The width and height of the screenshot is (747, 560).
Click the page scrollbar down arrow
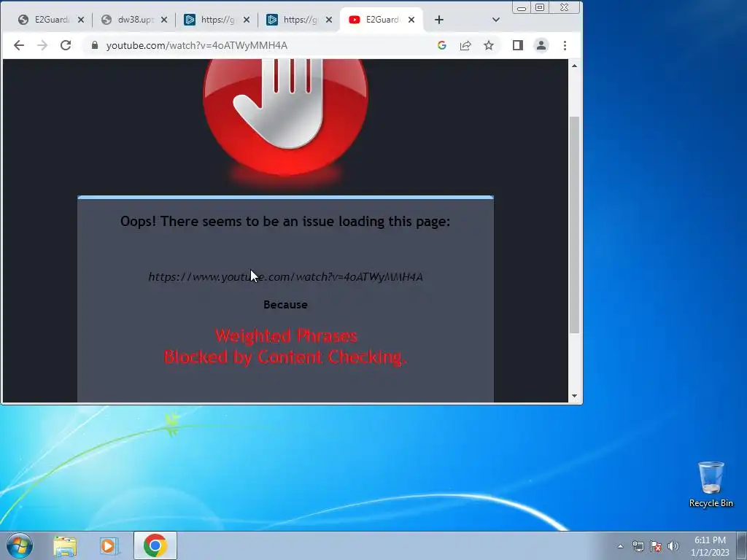tap(574, 396)
